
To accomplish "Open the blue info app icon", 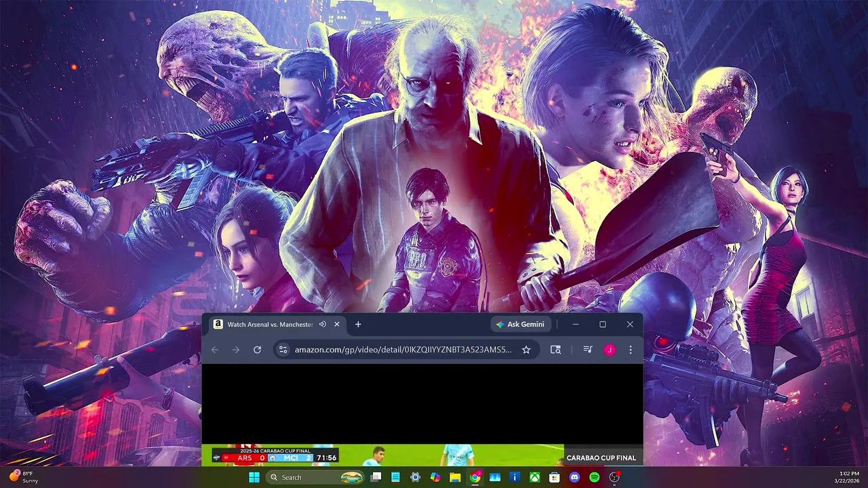I will [515, 477].
